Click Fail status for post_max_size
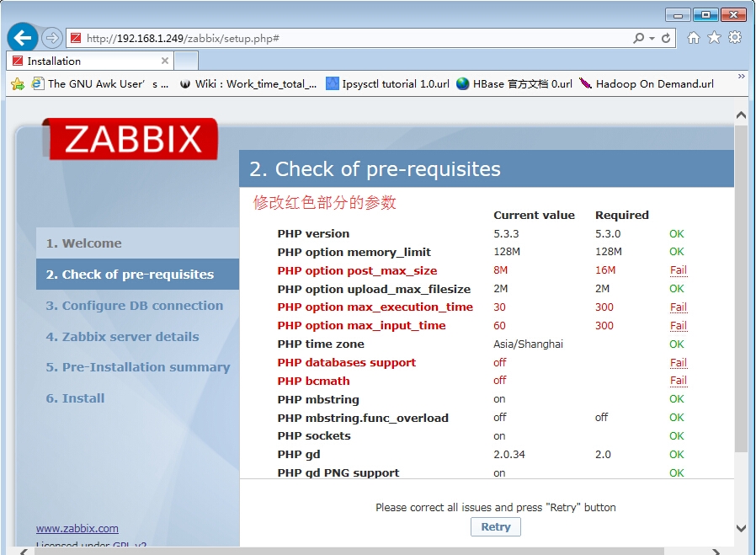 pos(678,270)
